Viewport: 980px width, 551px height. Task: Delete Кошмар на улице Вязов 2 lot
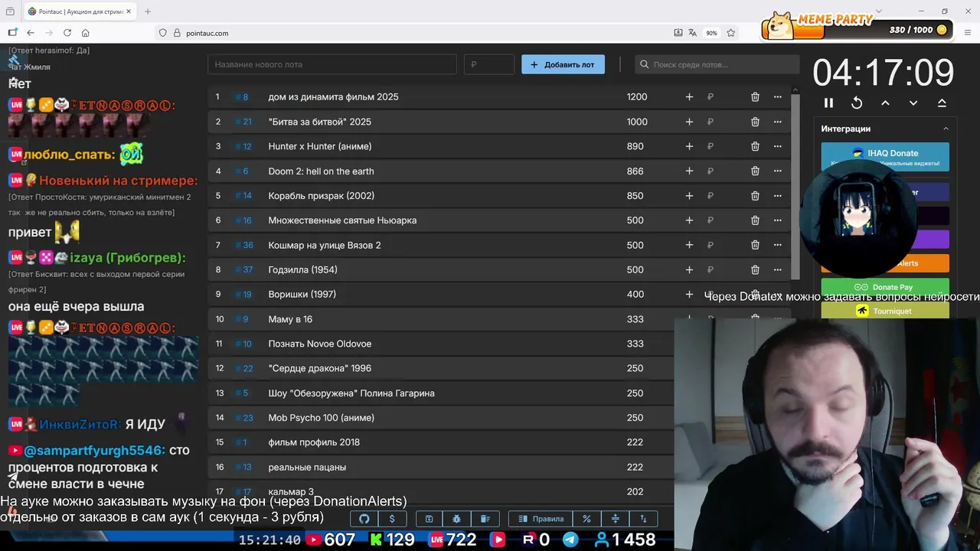[x=755, y=245]
